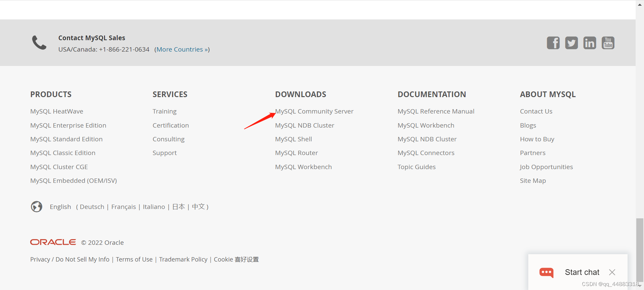The width and height of the screenshot is (644, 290).
Task: Switch site language to Deutsch
Action: tap(92, 207)
